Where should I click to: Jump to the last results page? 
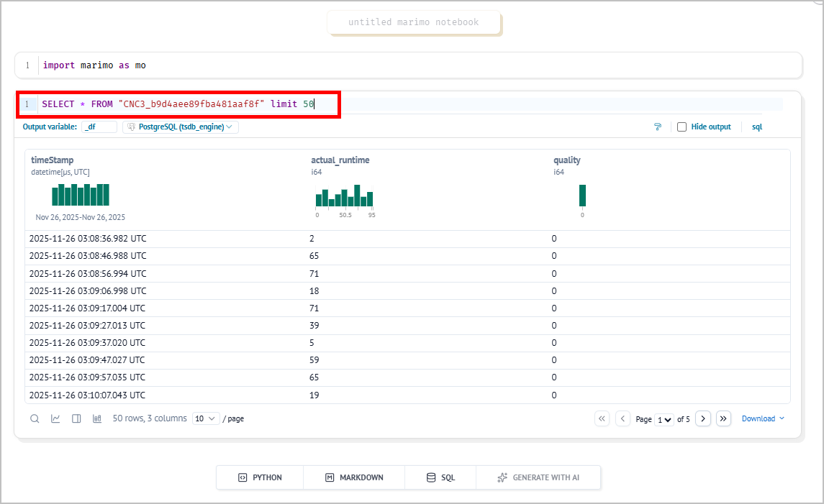724,418
